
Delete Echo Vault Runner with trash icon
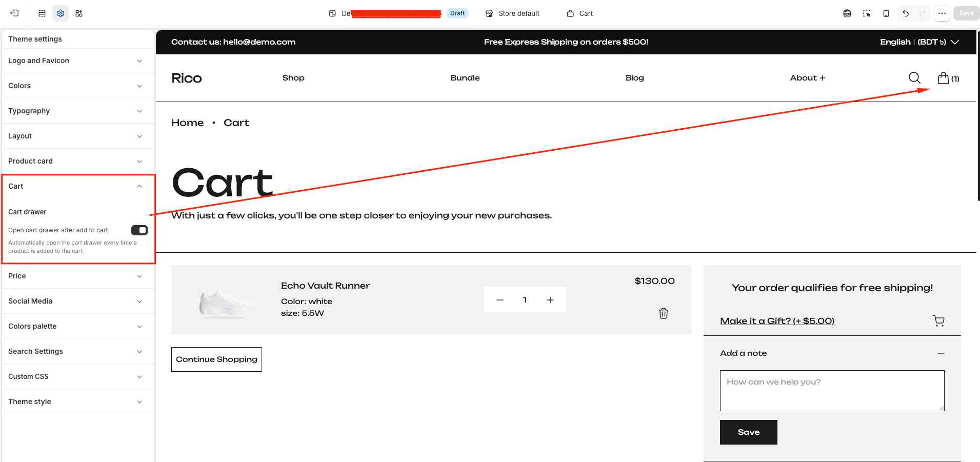(664, 313)
